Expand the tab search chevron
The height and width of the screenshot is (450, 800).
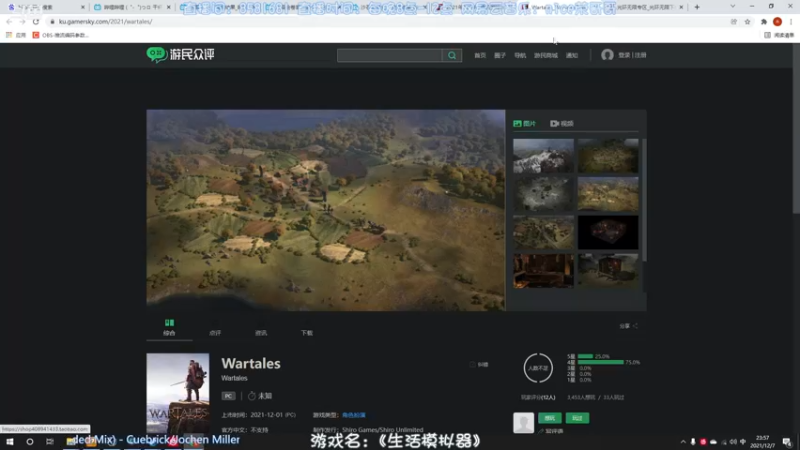click(733, 7)
